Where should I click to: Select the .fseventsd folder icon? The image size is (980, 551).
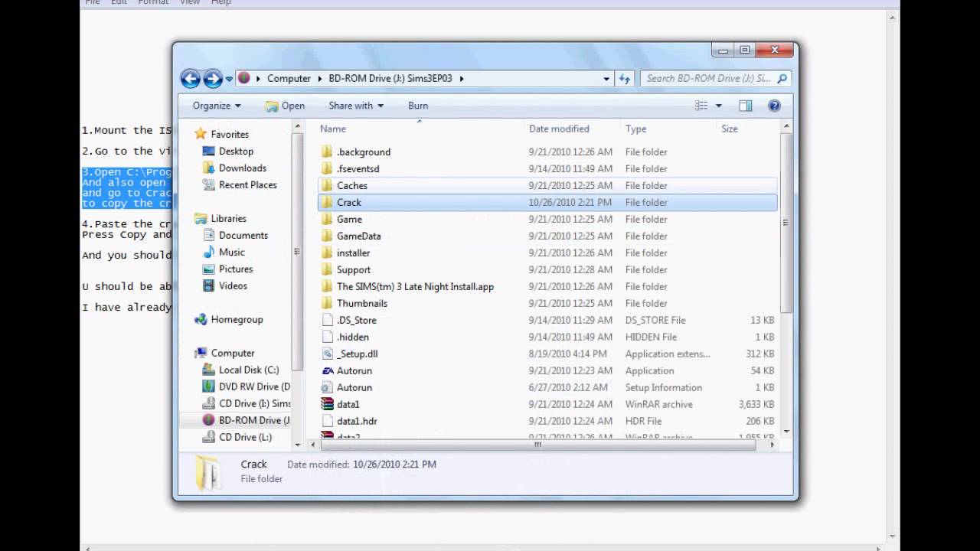pos(327,168)
